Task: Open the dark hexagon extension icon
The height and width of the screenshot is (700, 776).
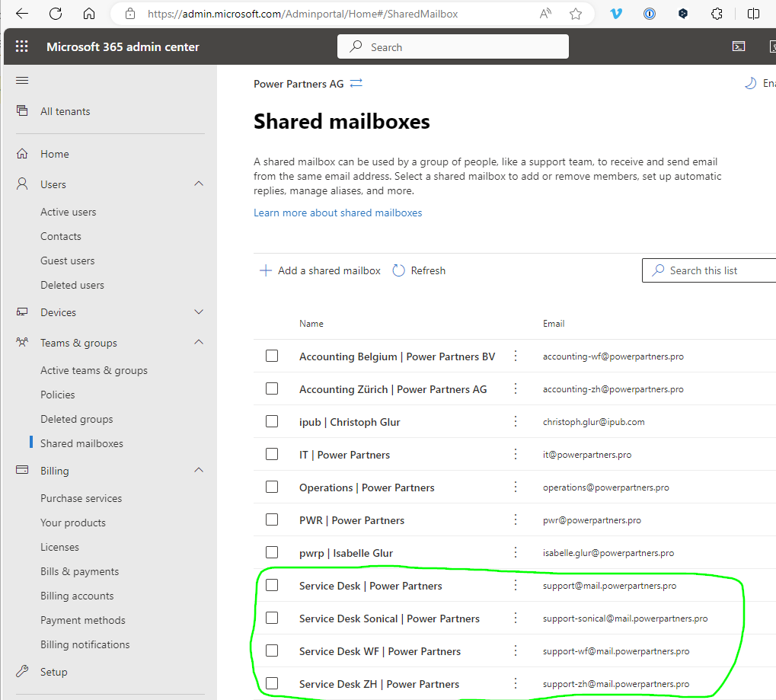Action: (683, 14)
